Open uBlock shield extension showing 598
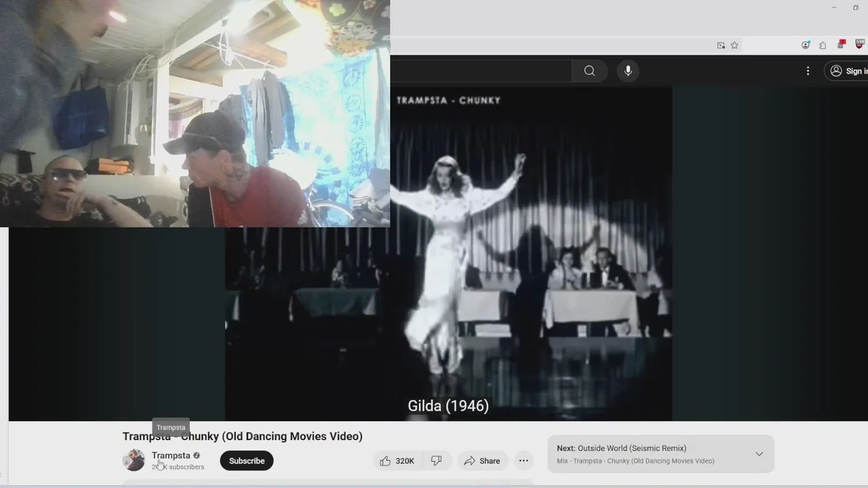 tap(859, 45)
